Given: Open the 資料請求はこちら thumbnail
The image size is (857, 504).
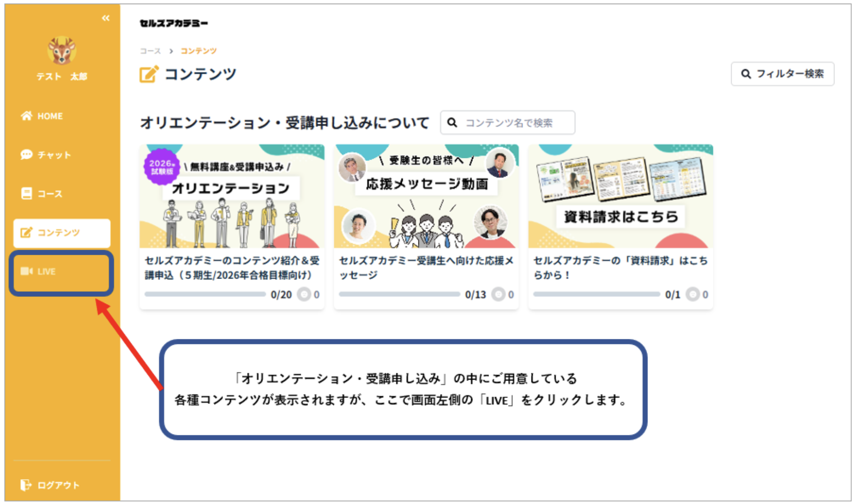Looking at the screenshot, I should click(621, 197).
